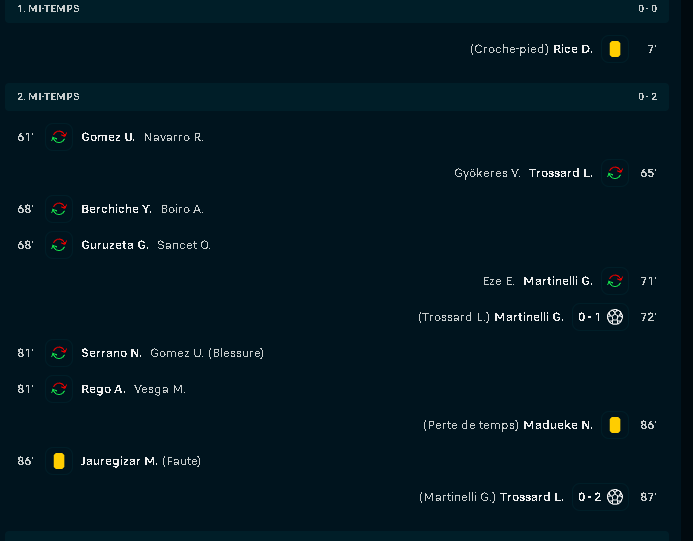
Task: Open player Rice D.
Action: point(573,49)
